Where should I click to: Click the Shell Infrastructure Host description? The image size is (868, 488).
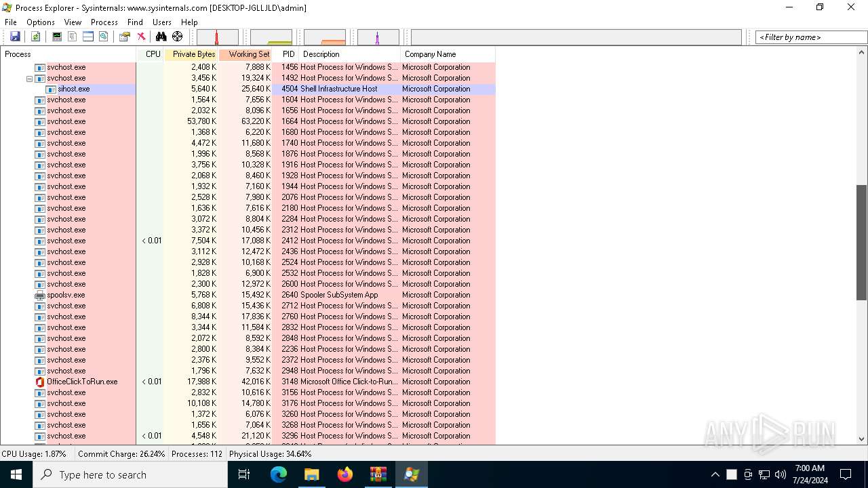pos(339,89)
